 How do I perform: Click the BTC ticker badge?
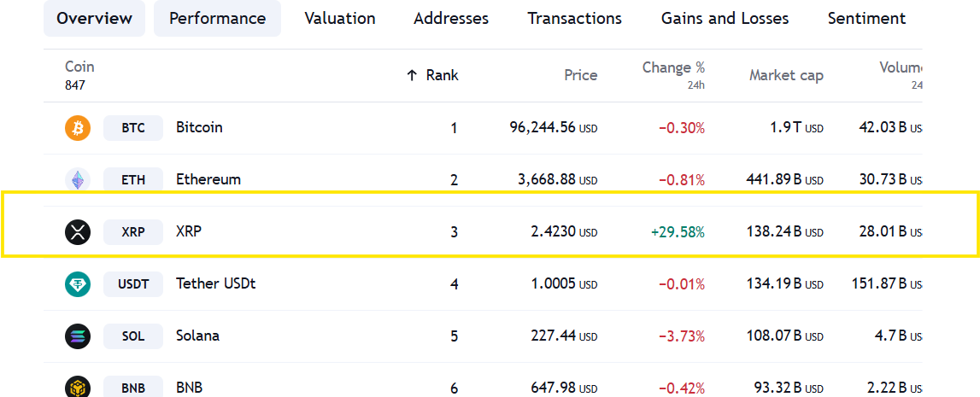click(x=133, y=128)
